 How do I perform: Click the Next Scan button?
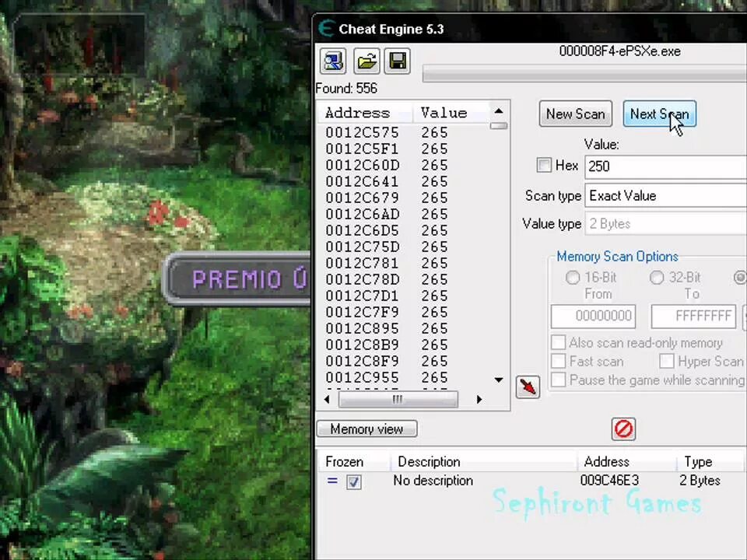pyautogui.click(x=660, y=114)
